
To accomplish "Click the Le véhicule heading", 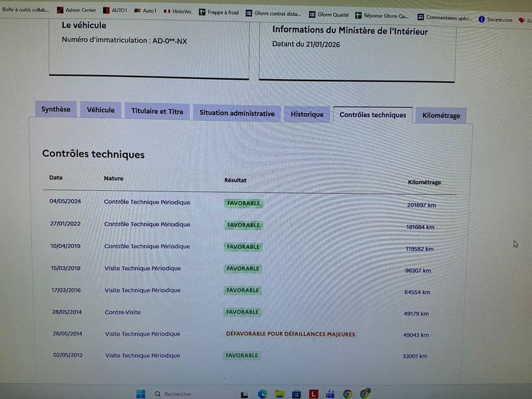I will pyautogui.click(x=84, y=25).
